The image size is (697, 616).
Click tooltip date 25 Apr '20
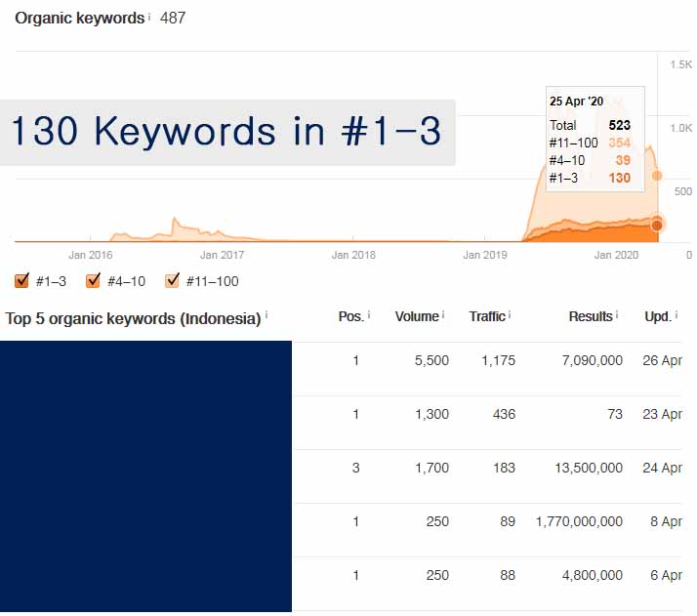(576, 102)
